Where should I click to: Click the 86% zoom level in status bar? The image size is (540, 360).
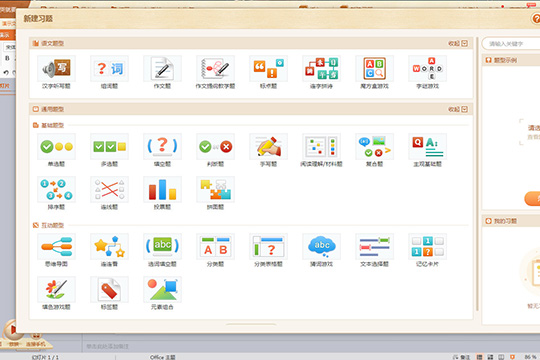click(530, 357)
